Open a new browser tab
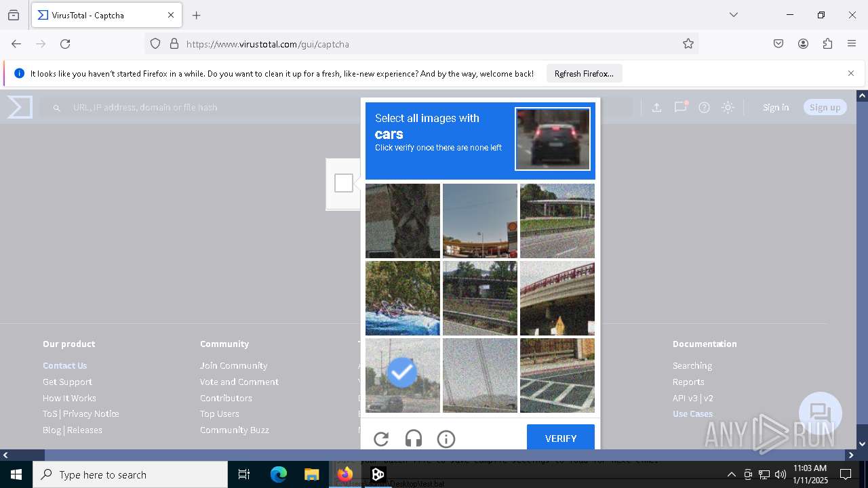868x488 pixels. point(197,15)
